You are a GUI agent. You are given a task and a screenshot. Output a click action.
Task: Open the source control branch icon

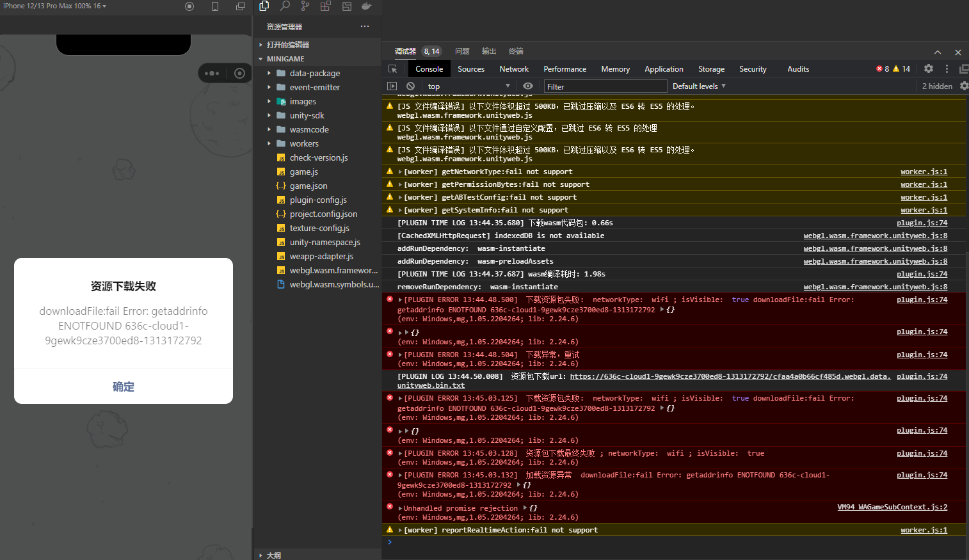click(305, 6)
